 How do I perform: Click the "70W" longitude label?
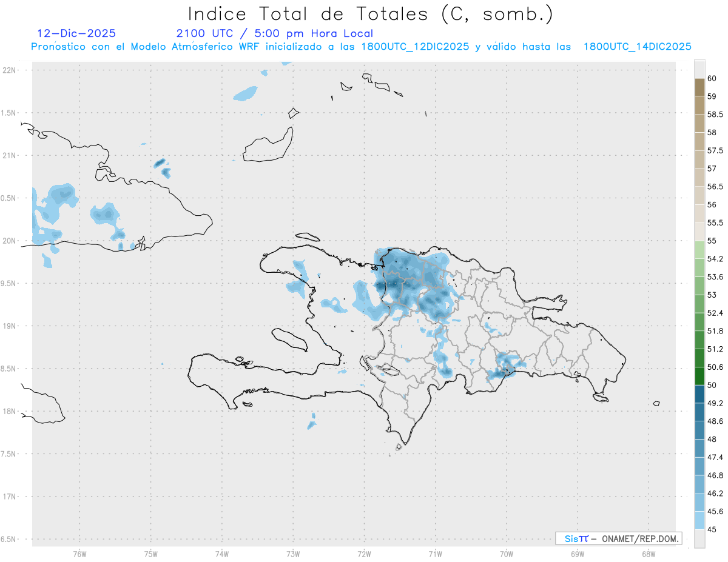(x=507, y=554)
